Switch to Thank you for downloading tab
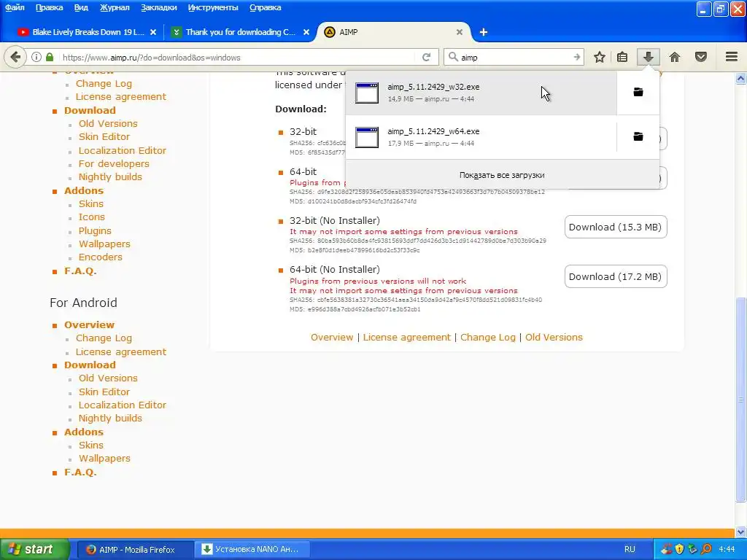 pyautogui.click(x=241, y=32)
